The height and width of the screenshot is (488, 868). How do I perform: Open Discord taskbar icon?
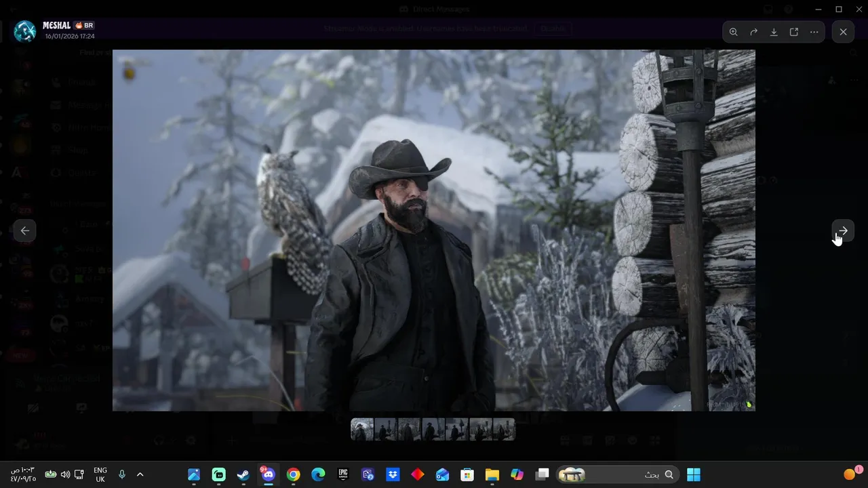[x=268, y=474]
